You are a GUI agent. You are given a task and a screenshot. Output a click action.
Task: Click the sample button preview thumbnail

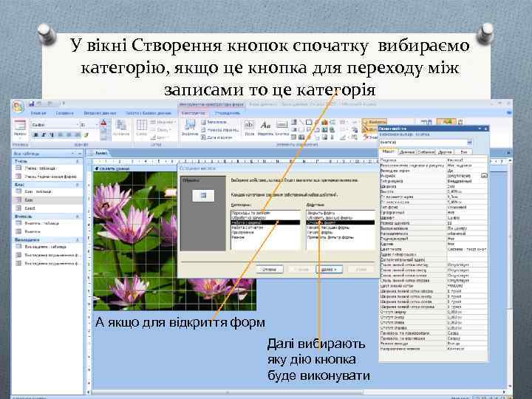click(x=203, y=195)
